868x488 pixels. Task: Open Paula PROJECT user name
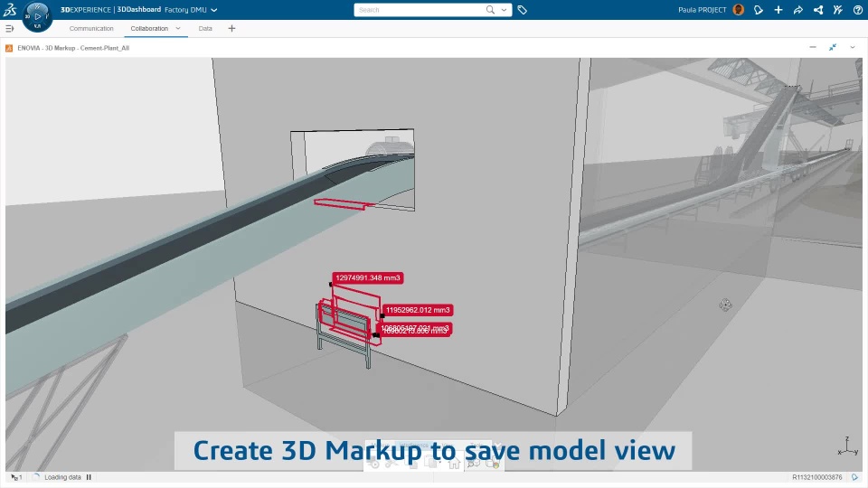[702, 10]
